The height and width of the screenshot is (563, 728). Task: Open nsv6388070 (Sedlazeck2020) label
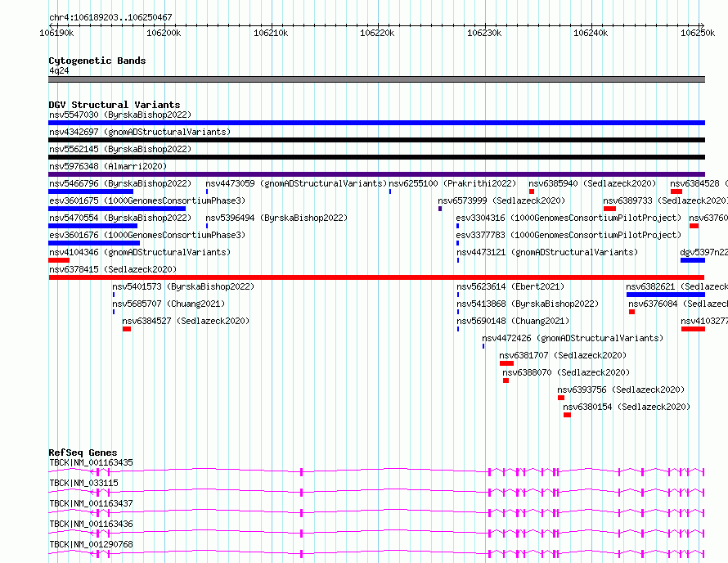coord(566,372)
